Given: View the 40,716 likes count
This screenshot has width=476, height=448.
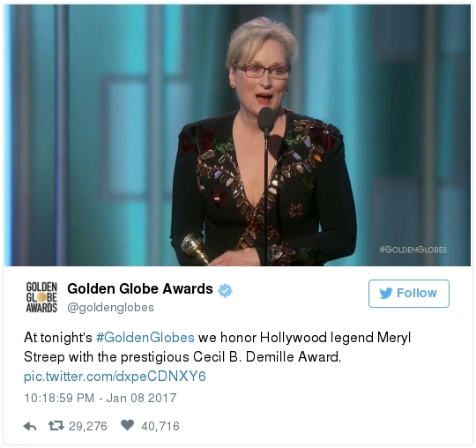Looking at the screenshot, I should click(x=160, y=426).
